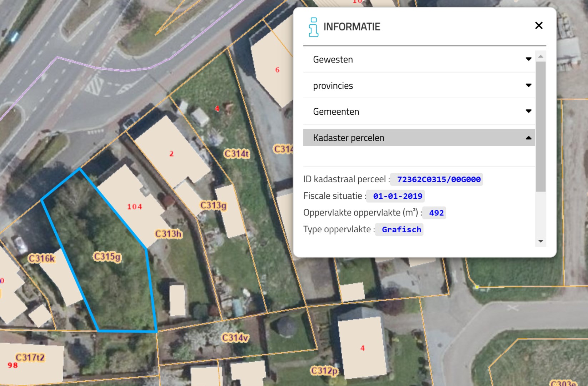Click building number 104 on the map
This screenshot has height=386, width=588.
coord(134,207)
